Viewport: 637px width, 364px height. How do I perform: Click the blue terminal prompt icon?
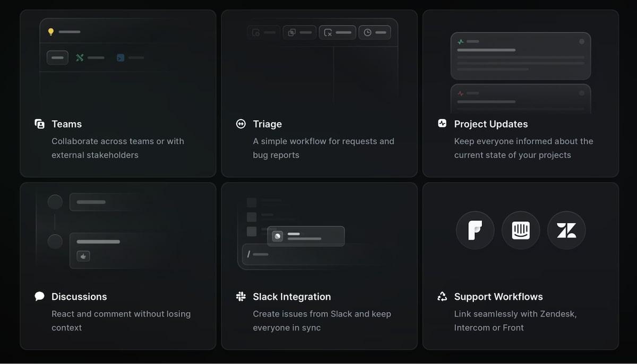pyautogui.click(x=120, y=57)
